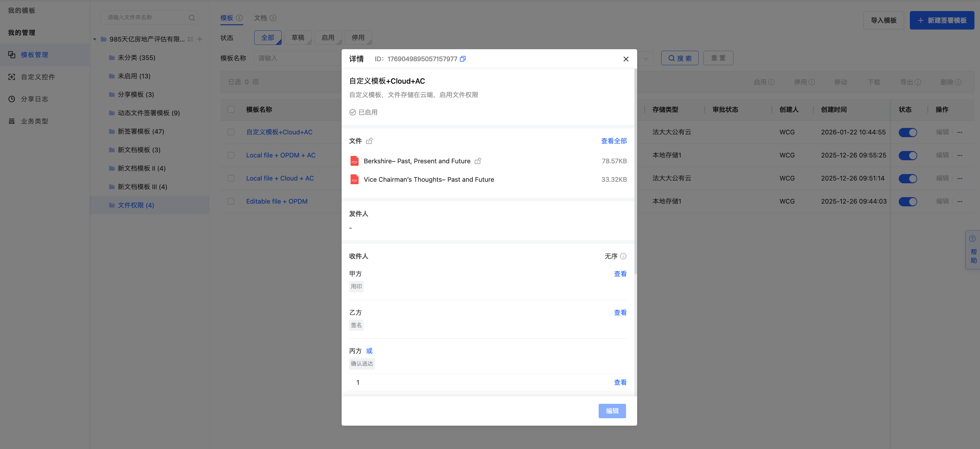Screen dimensions: 980x449
Task: Click info icon next to 无序
Action: click(x=623, y=256)
